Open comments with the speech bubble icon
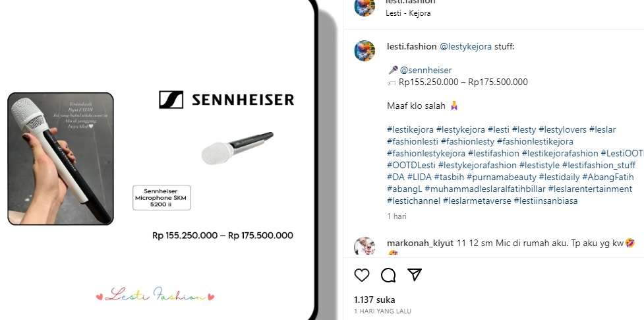 pyautogui.click(x=388, y=275)
